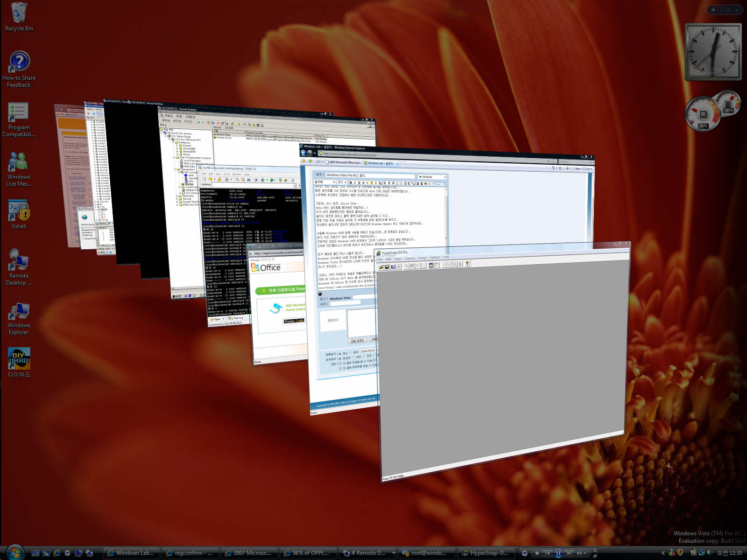Click volume speaker icon in system tray
This screenshot has width=747, height=560.
[710, 553]
